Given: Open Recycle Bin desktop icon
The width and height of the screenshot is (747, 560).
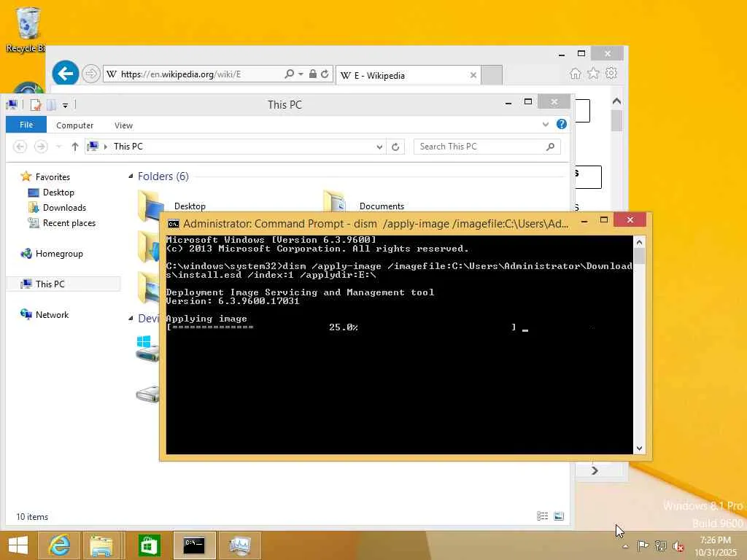Looking at the screenshot, I should tap(26, 29).
